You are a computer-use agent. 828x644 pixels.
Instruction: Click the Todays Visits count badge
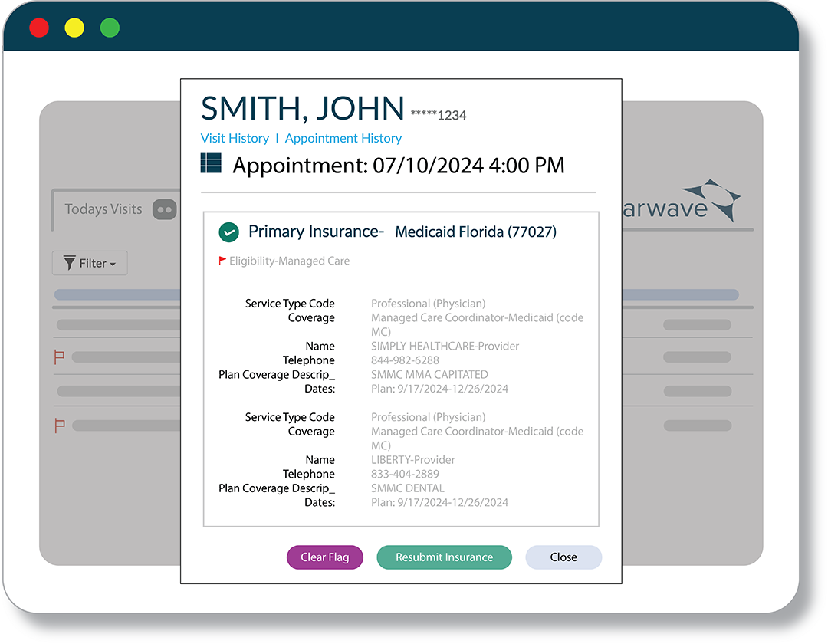(164, 209)
